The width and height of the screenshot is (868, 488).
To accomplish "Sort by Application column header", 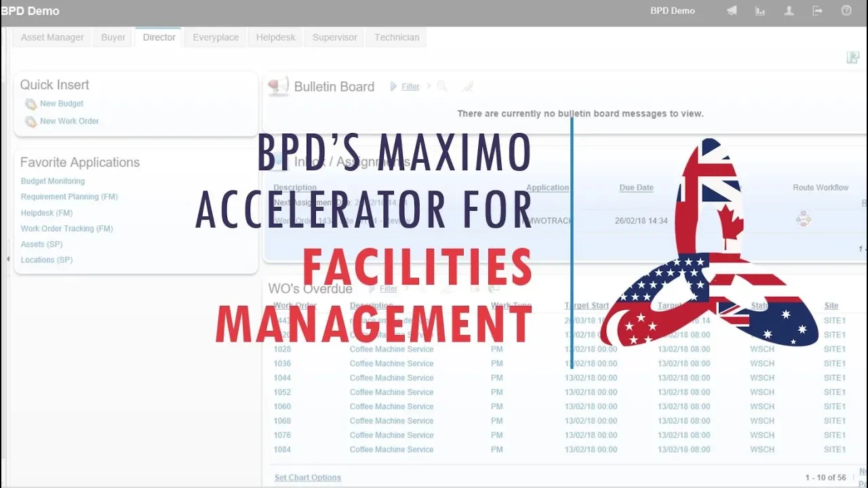I will click(x=547, y=188).
